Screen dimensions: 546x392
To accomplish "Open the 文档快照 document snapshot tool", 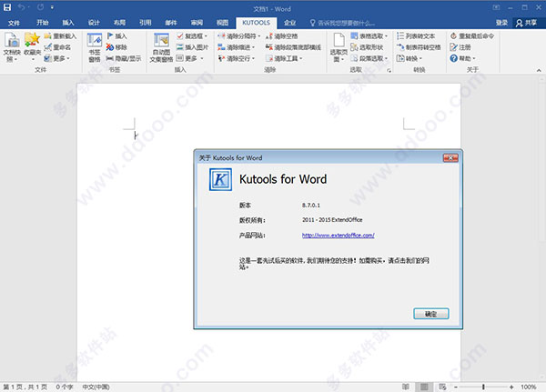I will point(12,47).
